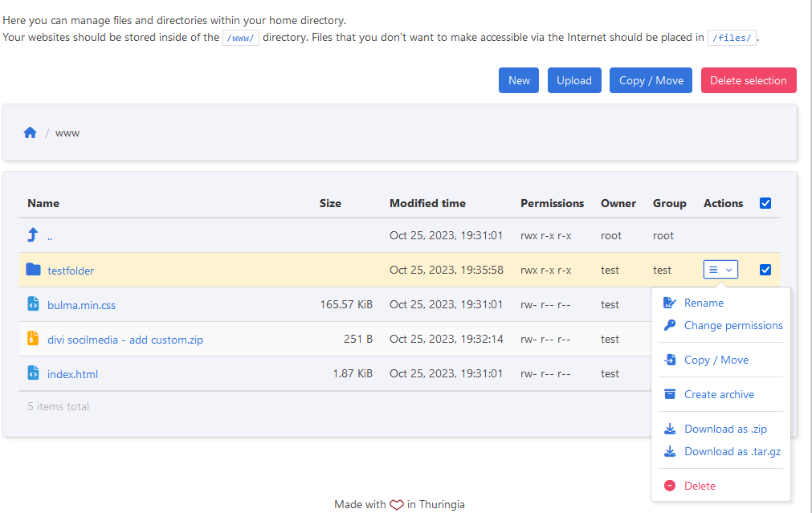Choose Rename from the actions menu
The height and width of the screenshot is (513, 812).
point(704,303)
